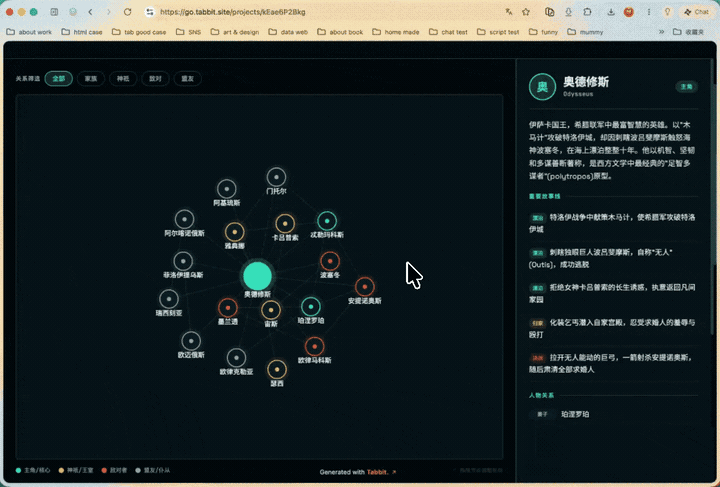Open the 菲洛伊提乌斯 node
Image resolution: width=720 pixels, height=487 pixels.
183,261
